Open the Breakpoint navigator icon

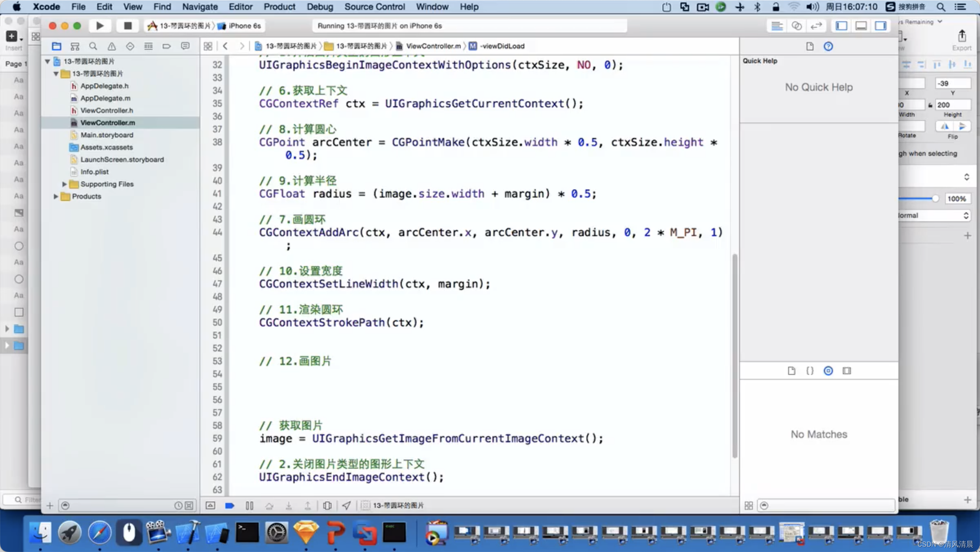point(167,46)
